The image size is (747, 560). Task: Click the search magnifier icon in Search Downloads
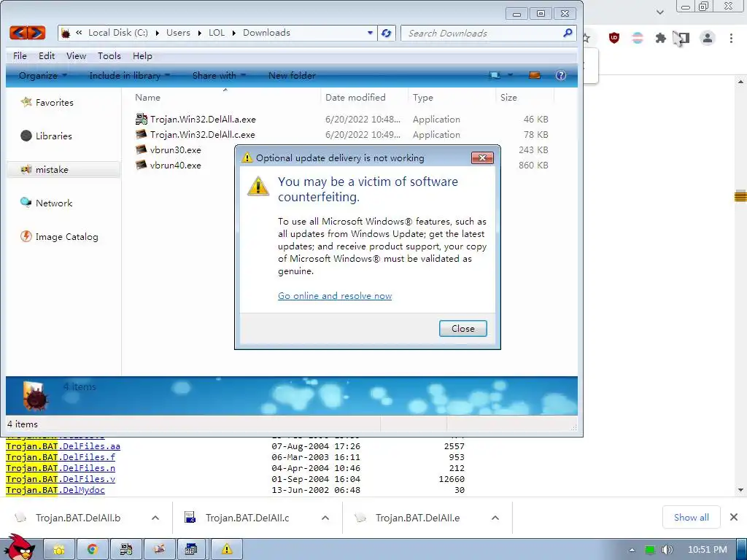tap(568, 33)
